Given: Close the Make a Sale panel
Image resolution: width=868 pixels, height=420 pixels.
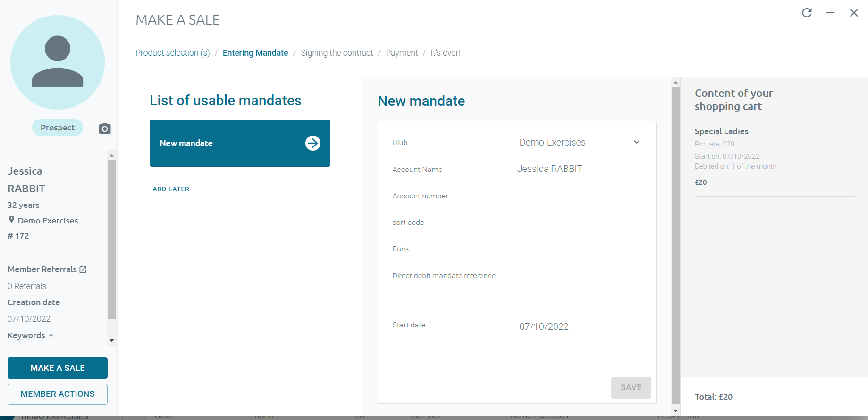Looking at the screenshot, I should click(x=854, y=13).
